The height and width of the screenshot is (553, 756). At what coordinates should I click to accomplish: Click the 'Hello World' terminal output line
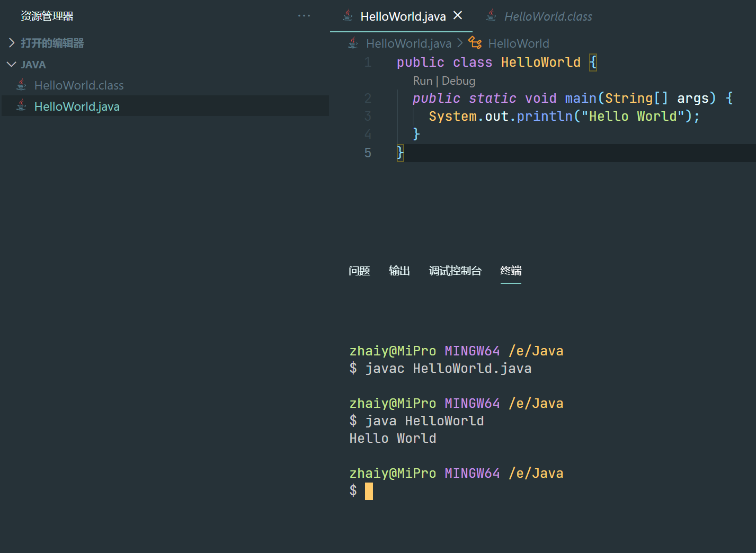pyautogui.click(x=393, y=439)
